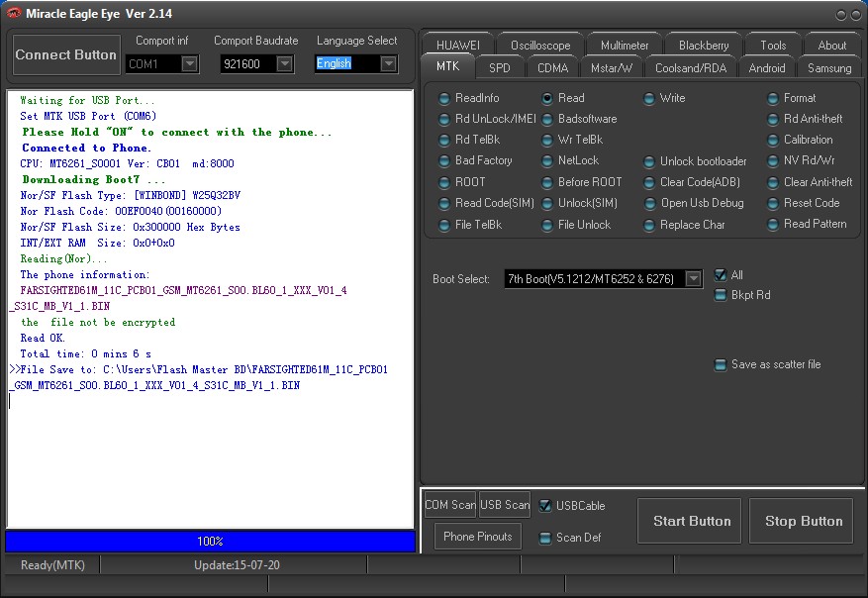This screenshot has width=868, height=598.
Task: Choose the Format operation radio button
Action: 774,98
